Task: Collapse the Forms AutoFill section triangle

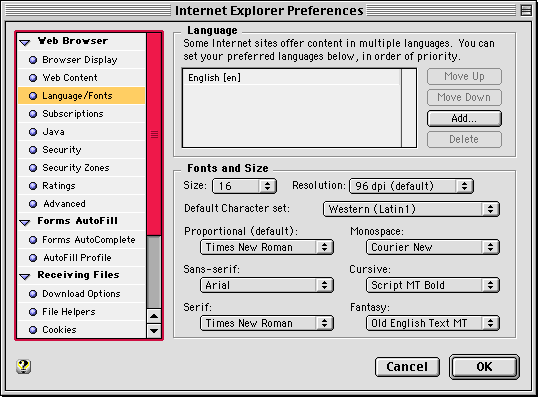Action: [x=25, y=223]
